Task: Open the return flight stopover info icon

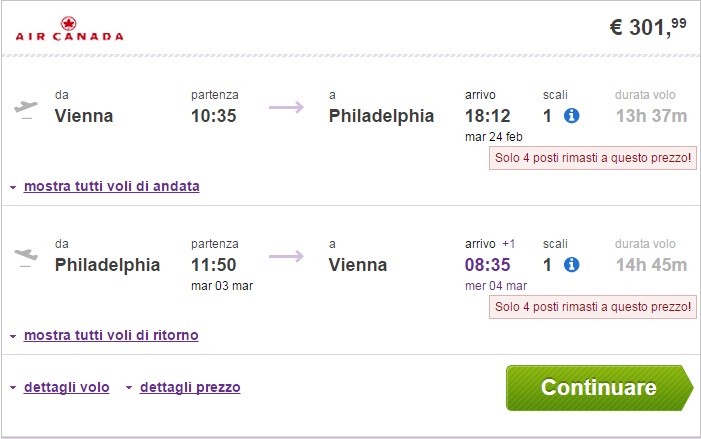Action: pyautogui.click(x=572, y=265)
